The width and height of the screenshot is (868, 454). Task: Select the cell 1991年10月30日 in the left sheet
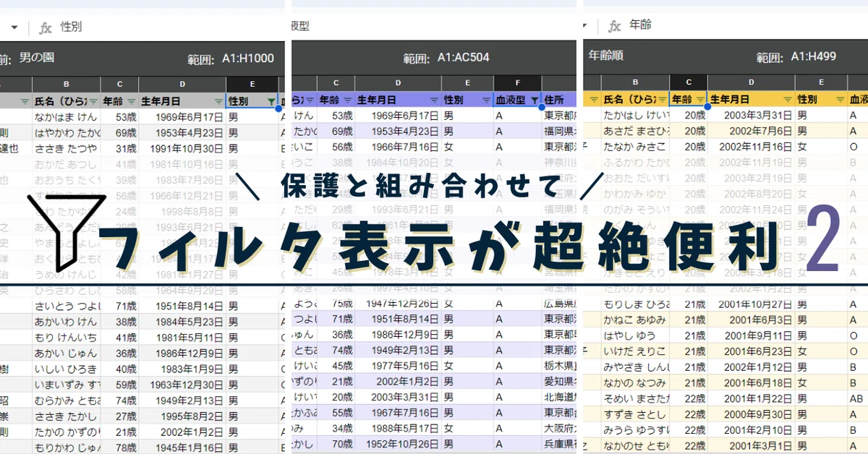tap(182, 148)
